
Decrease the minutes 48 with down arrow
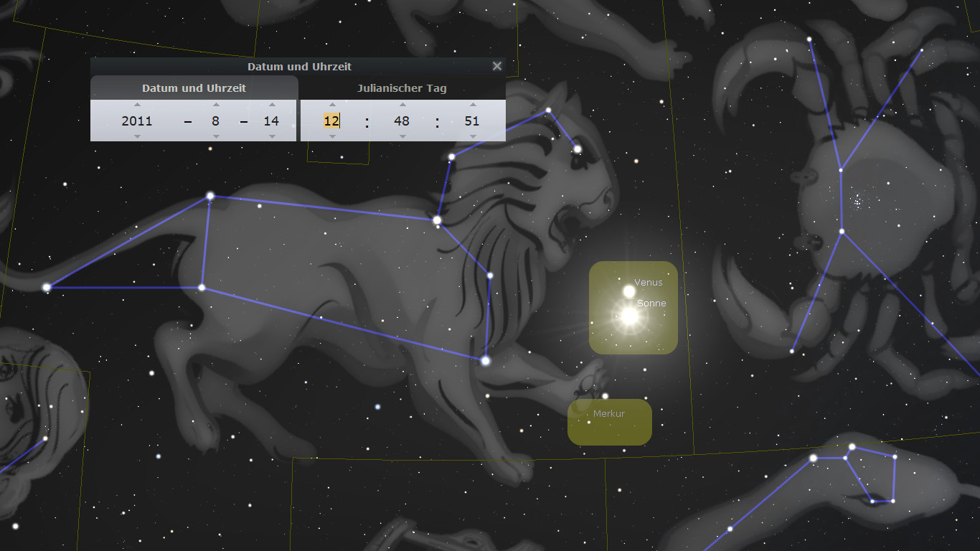tap(402, 136)
